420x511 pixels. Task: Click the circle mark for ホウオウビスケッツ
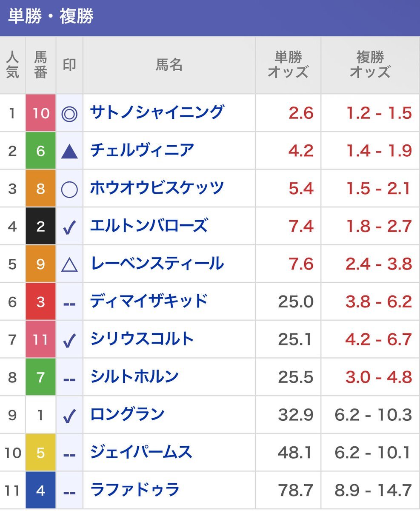(69, 189)
